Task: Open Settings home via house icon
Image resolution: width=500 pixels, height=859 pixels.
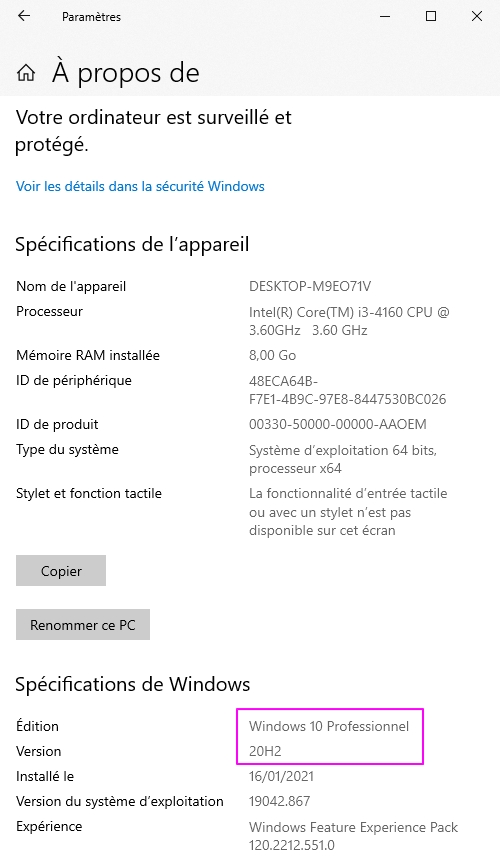Action: click(x=26, y=73)
